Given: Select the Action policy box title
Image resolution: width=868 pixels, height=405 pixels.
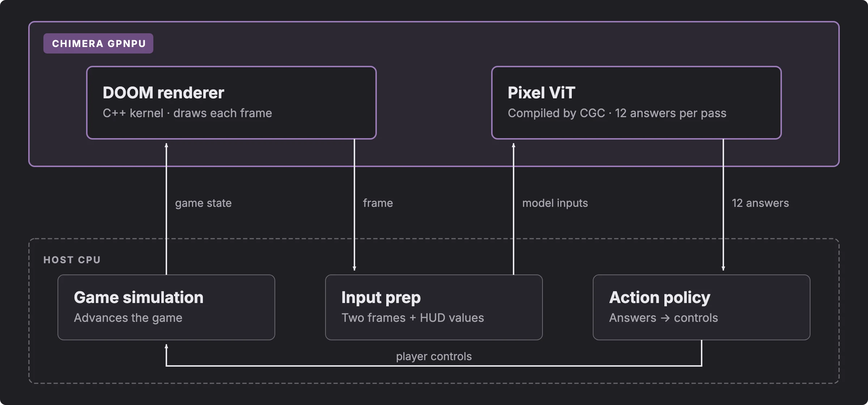Looking at the screenshot, I should pos(660,298).
